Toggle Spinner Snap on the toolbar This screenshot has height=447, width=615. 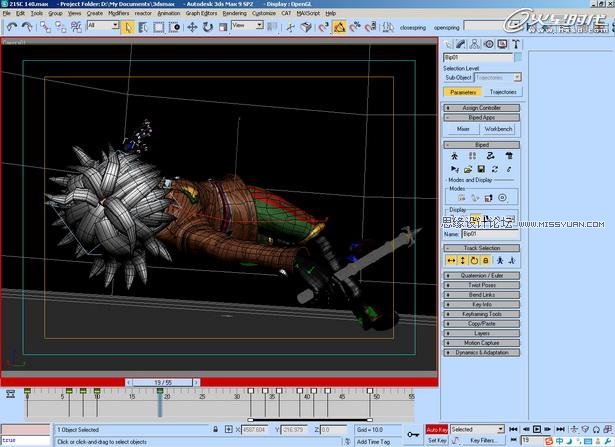(x=370, y=27)
